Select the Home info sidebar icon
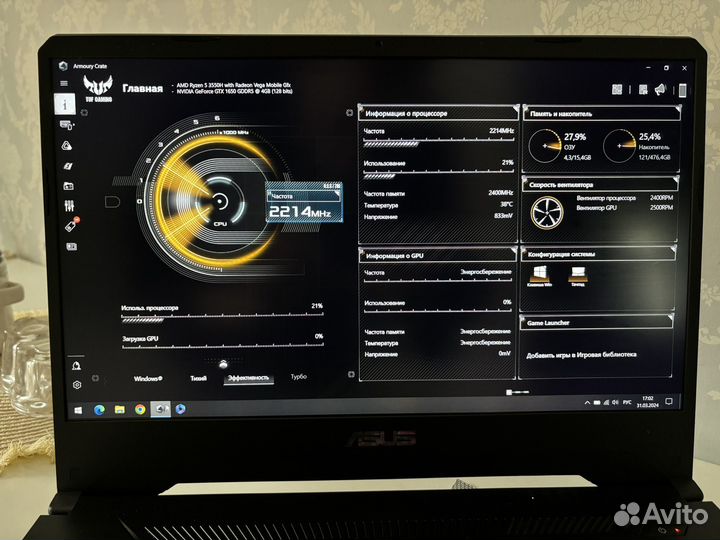This screenshot has height=540, width=720. (65, 104)
